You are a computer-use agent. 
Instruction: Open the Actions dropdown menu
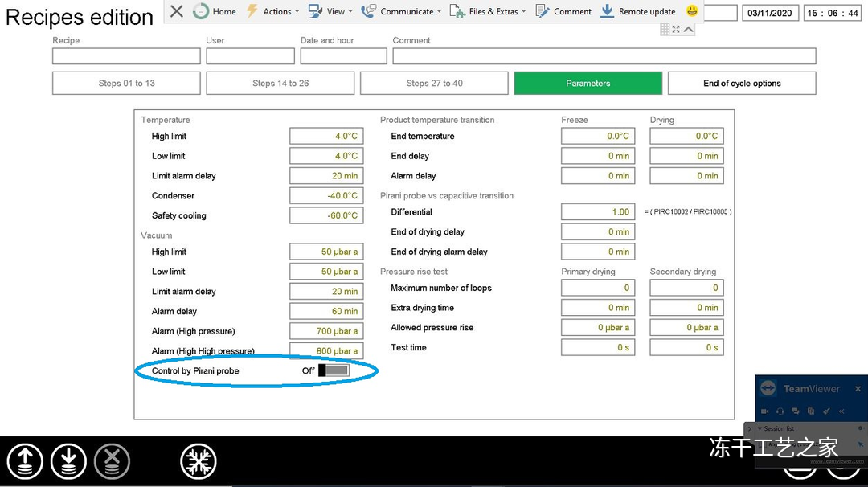273,11
